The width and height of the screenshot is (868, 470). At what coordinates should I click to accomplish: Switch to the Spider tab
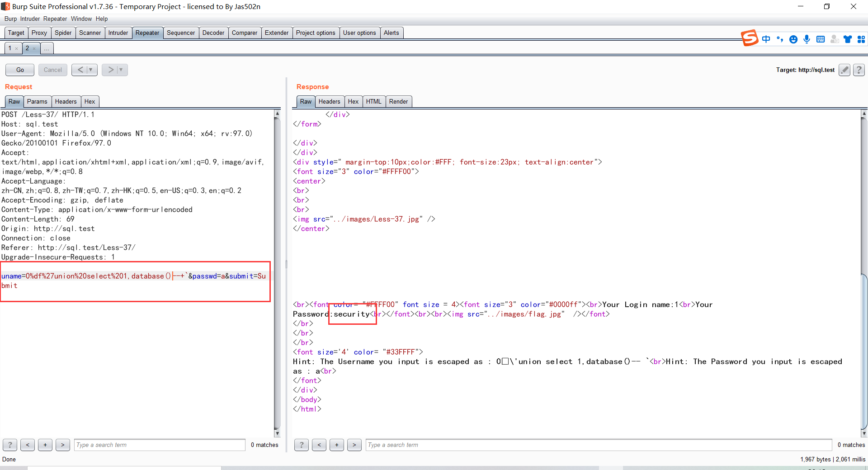[x=63, y=33]
